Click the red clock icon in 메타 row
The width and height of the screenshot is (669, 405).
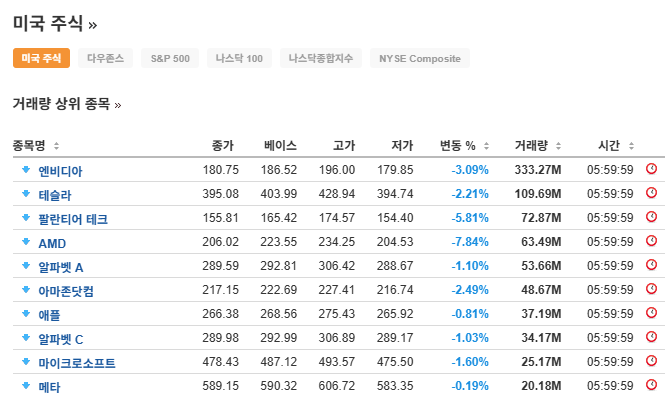651,385
